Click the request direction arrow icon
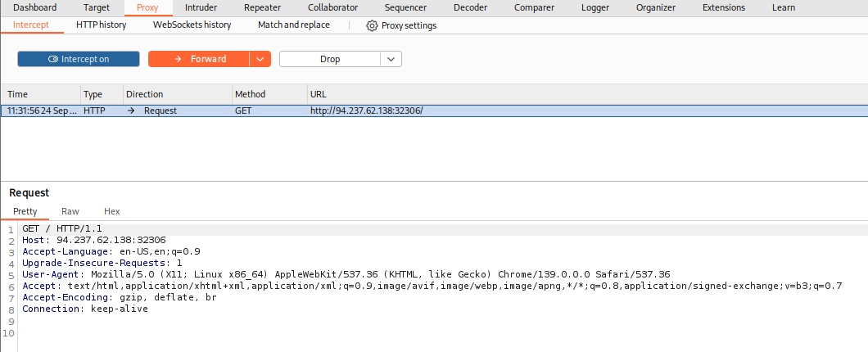 coord(131,111)
